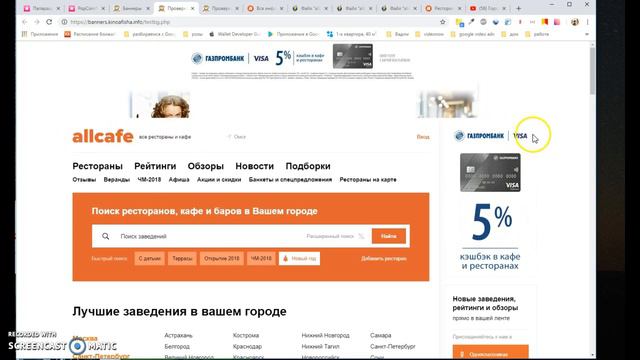Click the pink extension icon in toolbar

tap(557, 22)
